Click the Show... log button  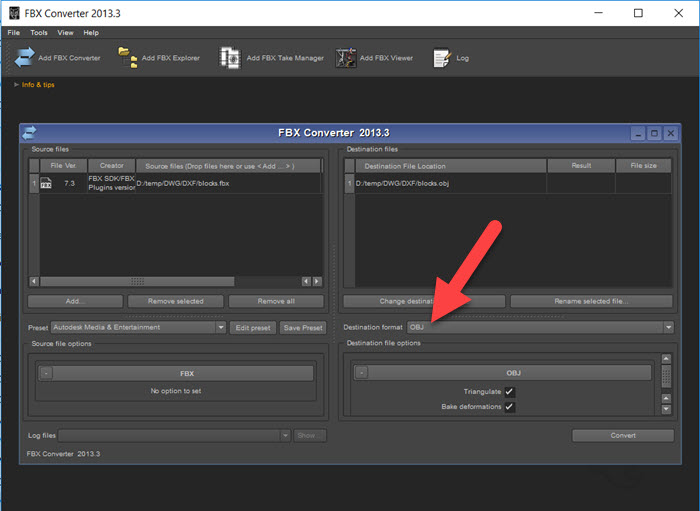[309, 436]
